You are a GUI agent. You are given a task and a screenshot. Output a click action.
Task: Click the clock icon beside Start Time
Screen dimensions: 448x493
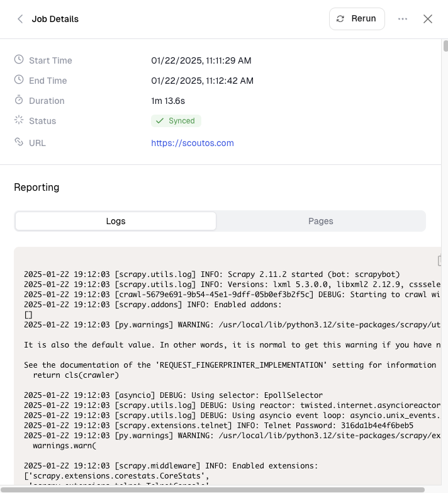(19, 60)
